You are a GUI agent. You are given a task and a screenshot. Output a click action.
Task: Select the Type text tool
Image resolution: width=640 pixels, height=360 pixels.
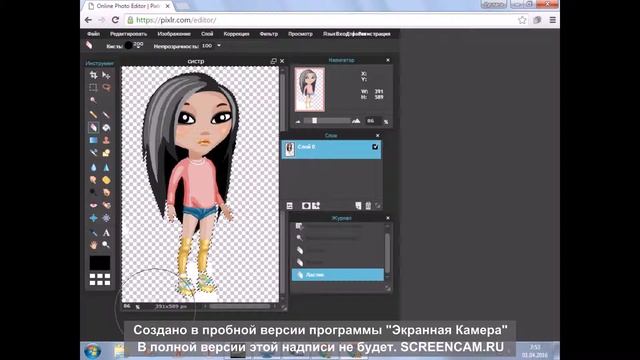point(106,233)
